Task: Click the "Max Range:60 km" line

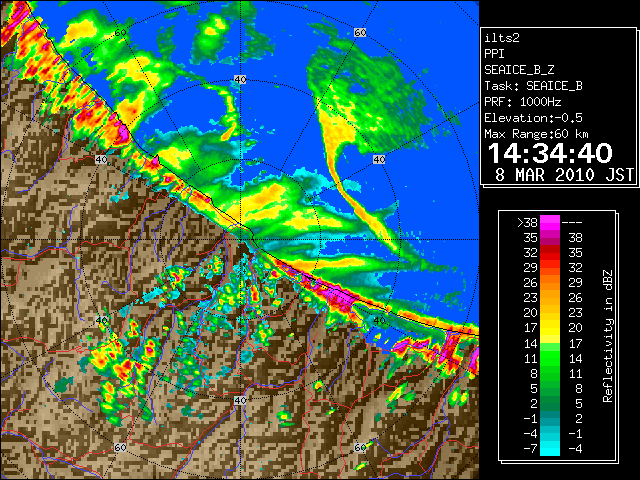Action: pyautogui.click(x=536, y=134)
